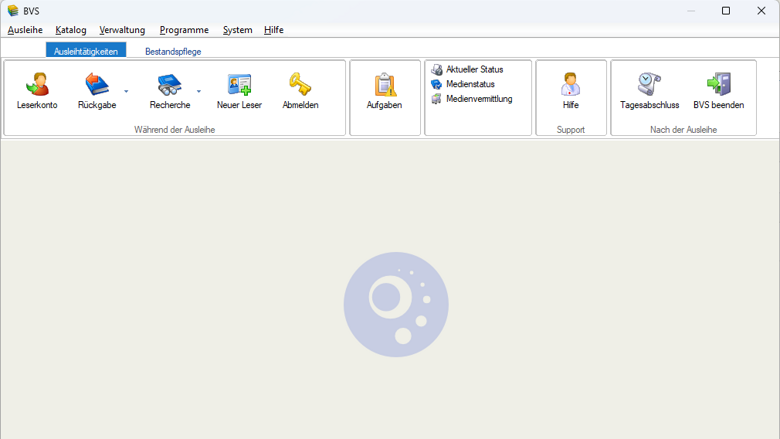
Task: Open the Aufgaben clipboard icon
Action: click(385, 84)
